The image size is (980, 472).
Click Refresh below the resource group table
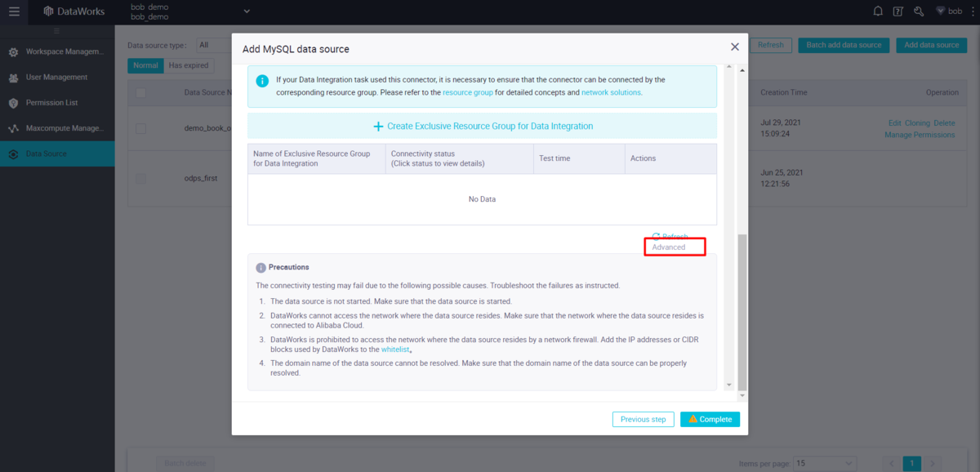pos(670,236)
